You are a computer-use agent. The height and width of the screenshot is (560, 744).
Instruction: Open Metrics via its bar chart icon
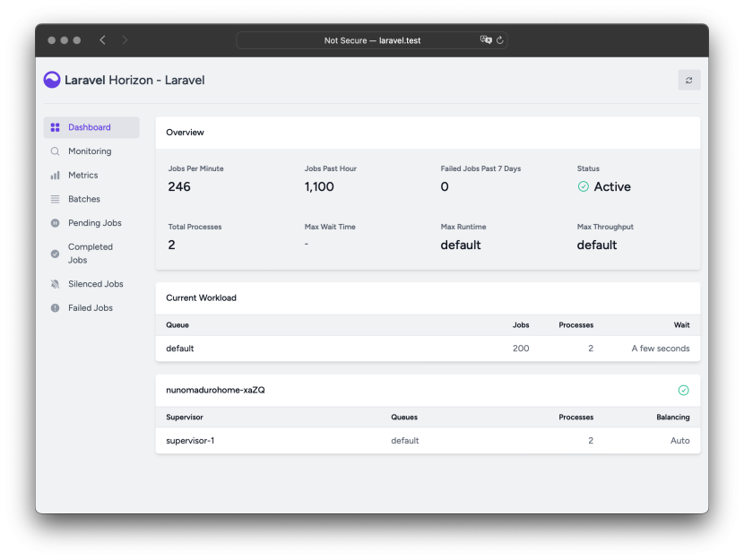click(x=56, y=175)
